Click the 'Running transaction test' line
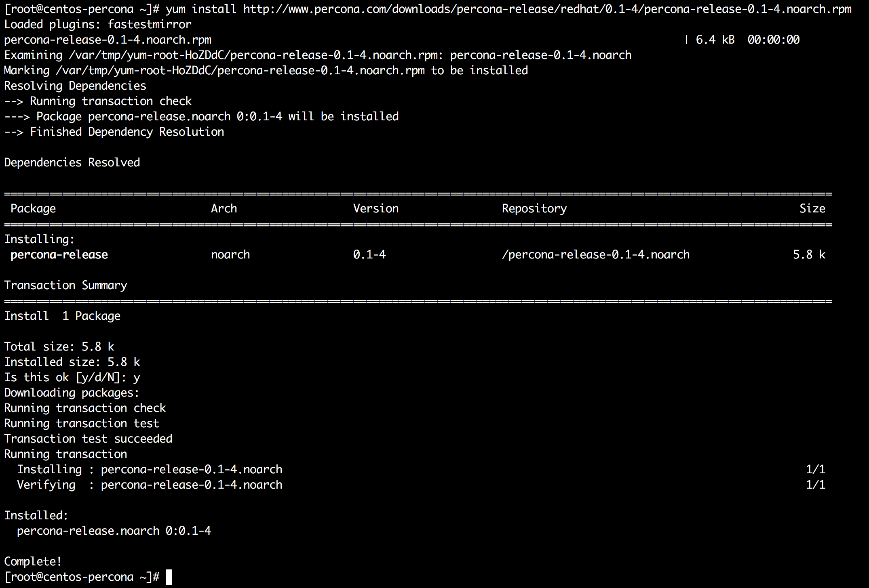Viewport: 869px width, 588px height. pyautogui.click(x=82, y=423)
